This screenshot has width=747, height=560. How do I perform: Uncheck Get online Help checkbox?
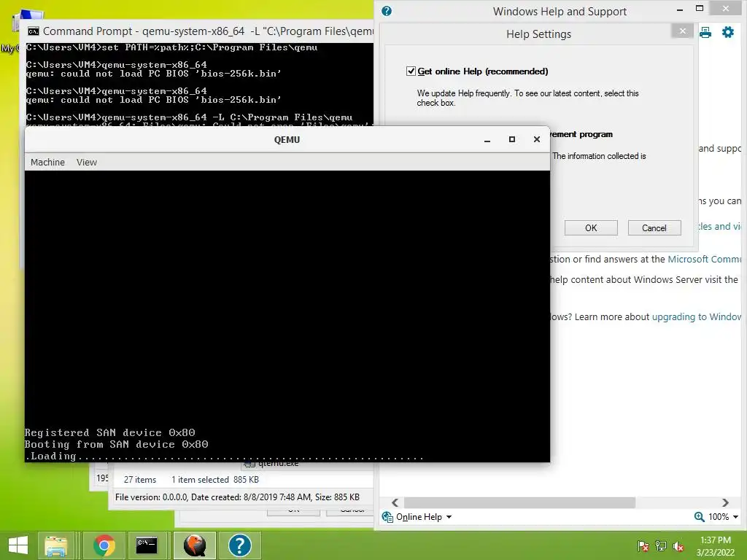[x=411, y=71]
